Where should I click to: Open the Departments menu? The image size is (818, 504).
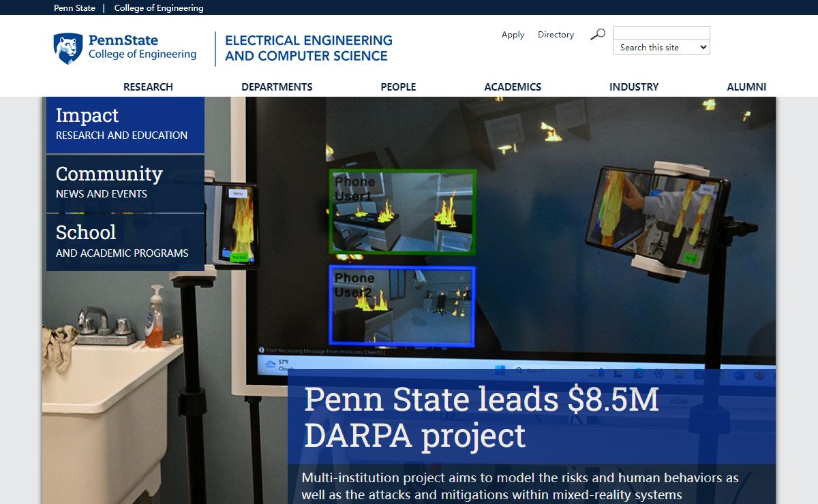click(x=277, y=87)
